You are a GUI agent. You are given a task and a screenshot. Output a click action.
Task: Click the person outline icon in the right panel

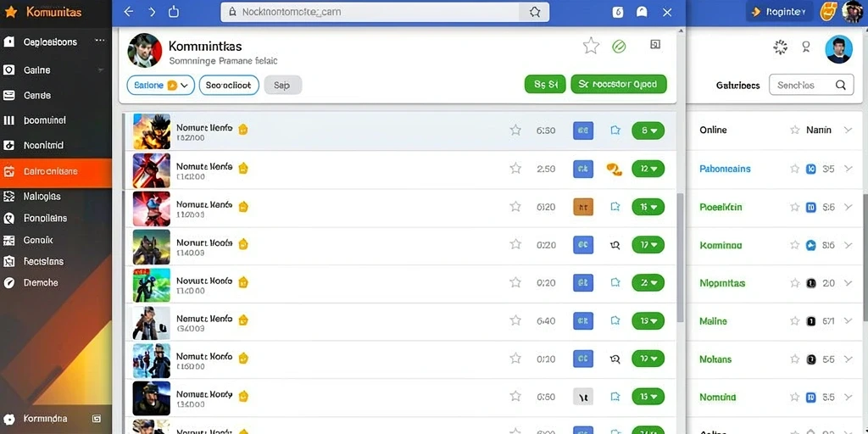point(806,47)
